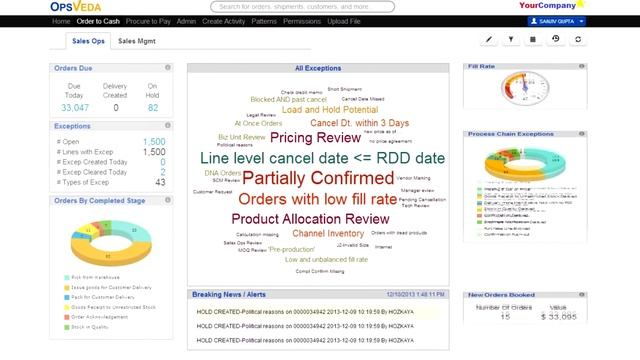Click 'Pre-production' exception
Image resolution: width=640 pixels, height=360 pixels.
(291, 249)
